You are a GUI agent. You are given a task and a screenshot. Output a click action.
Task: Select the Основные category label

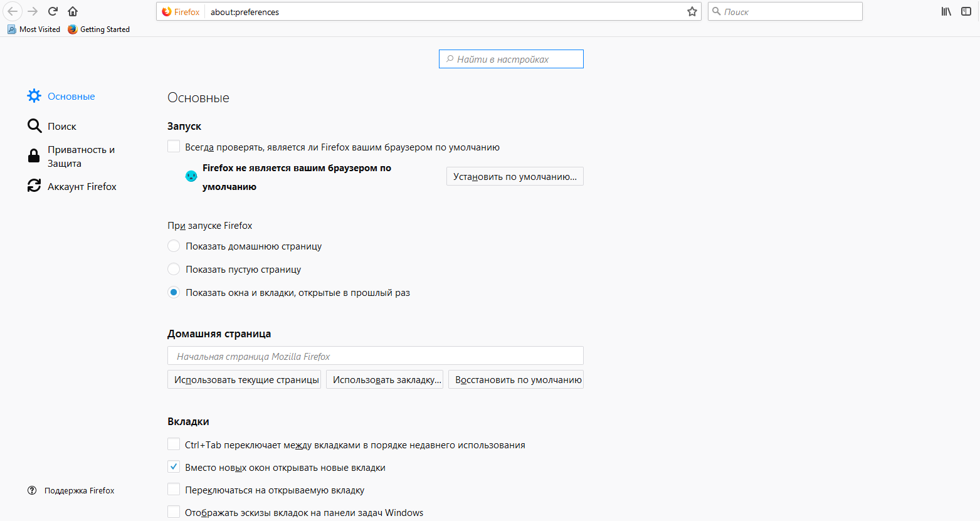pyautogui.click(x=71, y=96)
